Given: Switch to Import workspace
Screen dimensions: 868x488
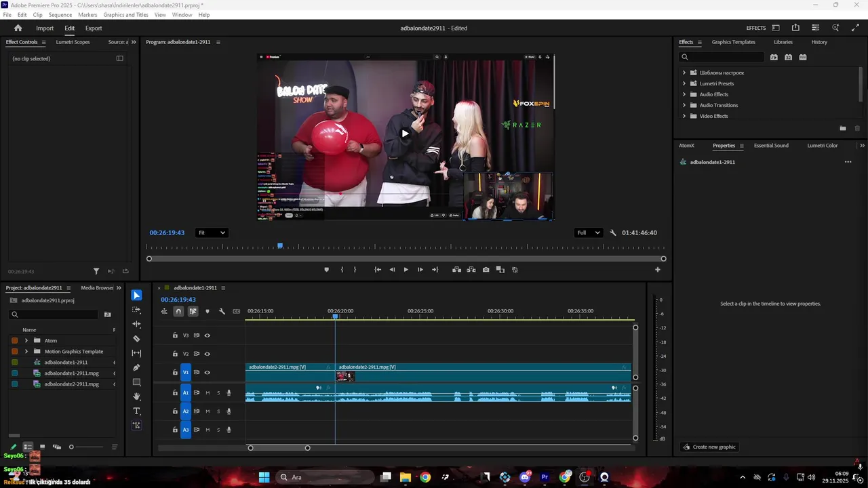Looking at the screenshot, I should (45, 28).
